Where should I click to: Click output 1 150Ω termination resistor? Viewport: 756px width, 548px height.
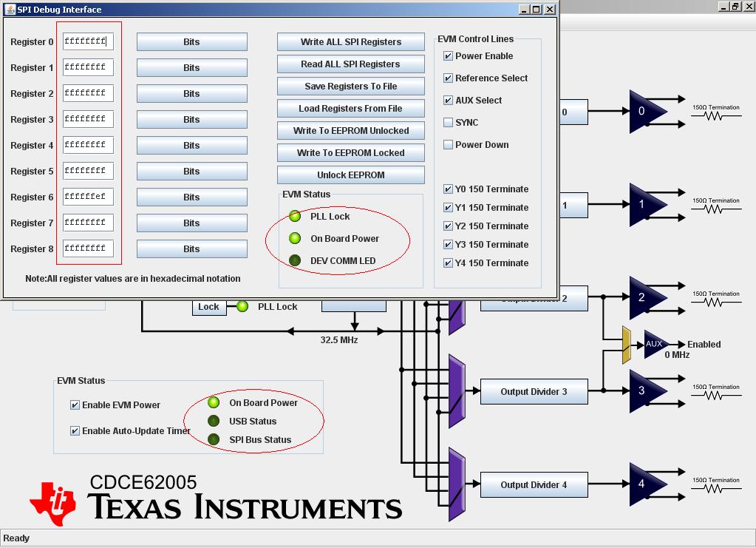716,209
